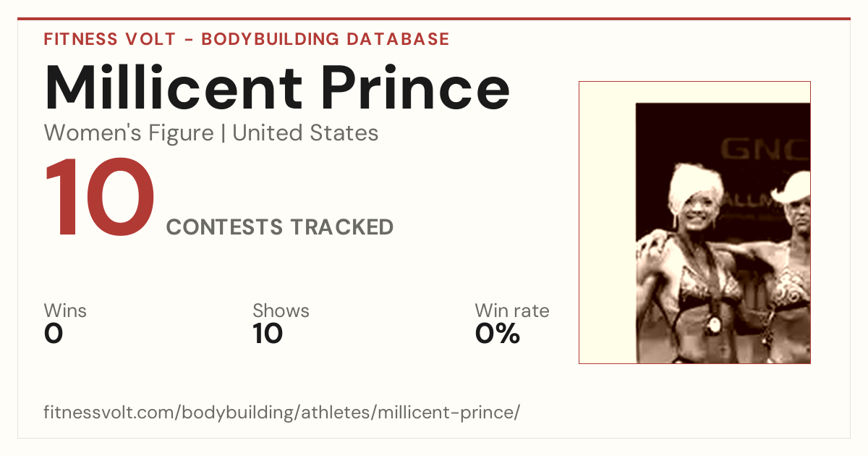This screenshot has width=868, height=456.
Task: Click the large red number 10
Action: 100,199
